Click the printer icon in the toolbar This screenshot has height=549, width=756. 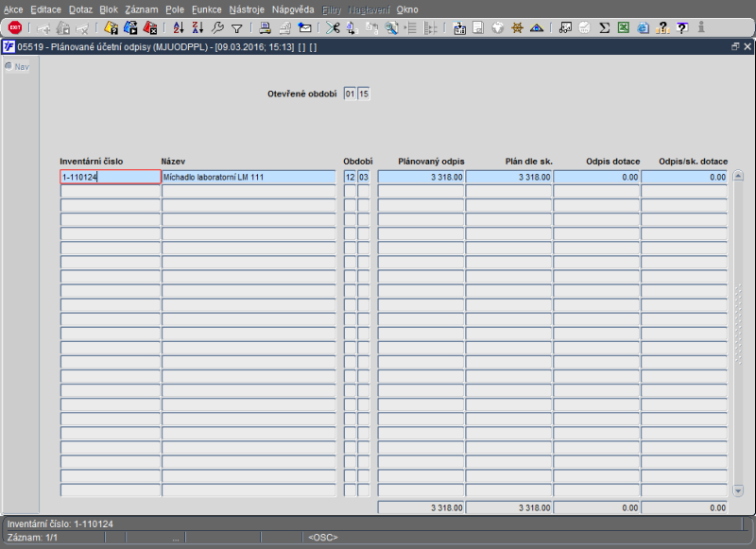pyautogui.click(x=265, y=28)
